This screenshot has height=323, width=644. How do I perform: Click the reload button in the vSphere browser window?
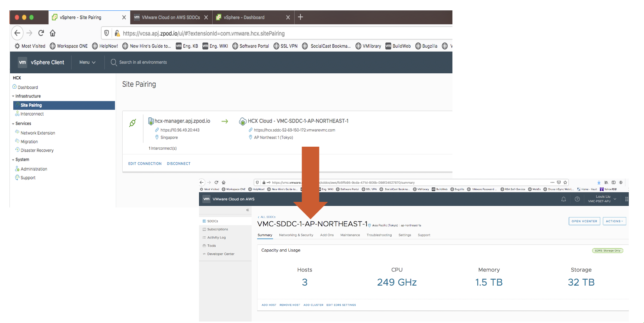click(x=41, y=33)
